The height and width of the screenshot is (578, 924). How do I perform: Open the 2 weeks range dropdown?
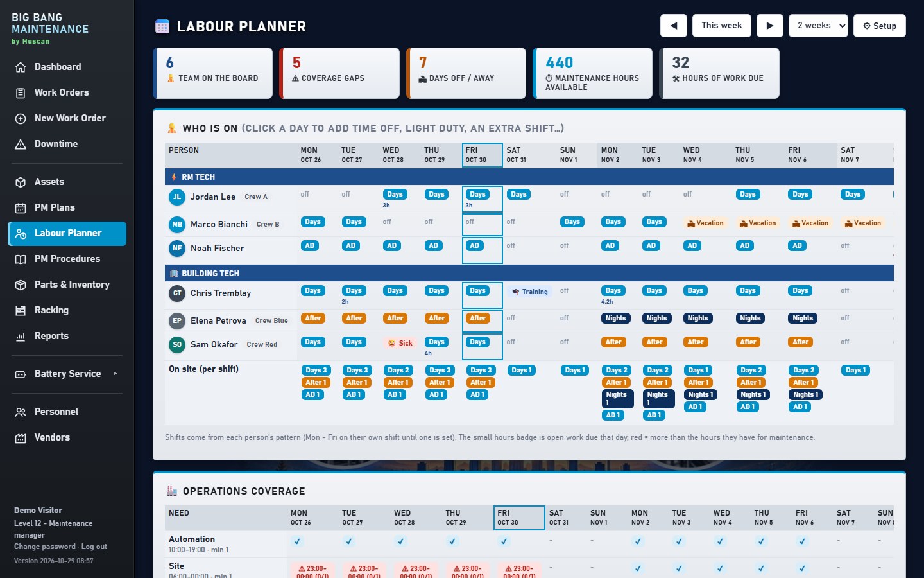pos(818,26)
